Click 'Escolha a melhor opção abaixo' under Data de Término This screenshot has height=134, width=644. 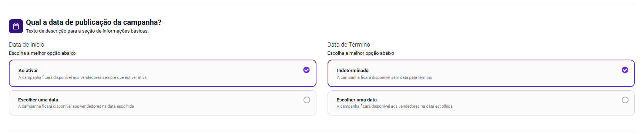click(360, 53)
